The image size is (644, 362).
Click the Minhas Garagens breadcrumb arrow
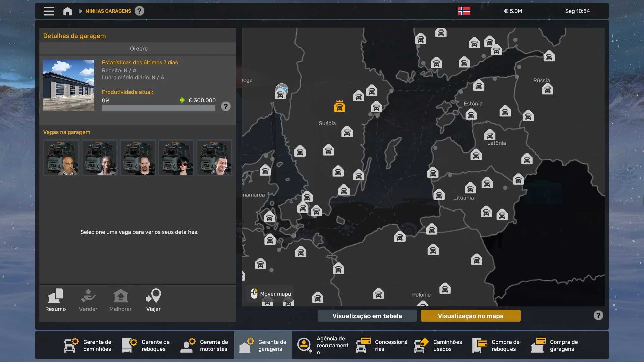(x=80, y=11)
